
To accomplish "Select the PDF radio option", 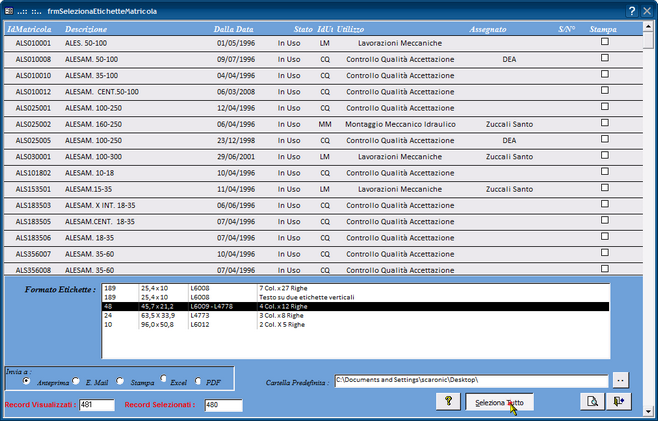I will pos(198,381).
